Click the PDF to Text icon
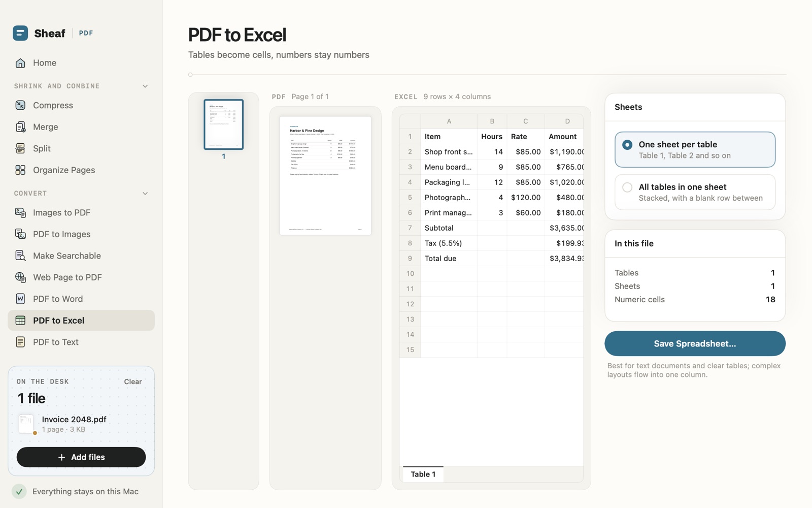 click(x=20, y=342)
